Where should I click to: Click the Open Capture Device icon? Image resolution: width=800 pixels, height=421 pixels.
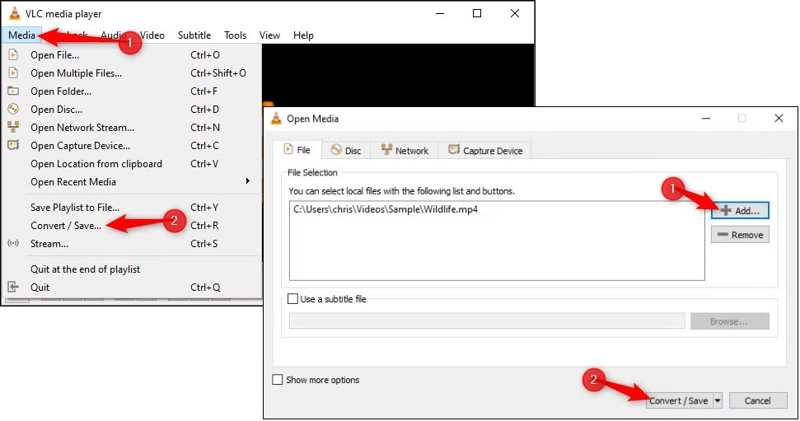(13, 145)
